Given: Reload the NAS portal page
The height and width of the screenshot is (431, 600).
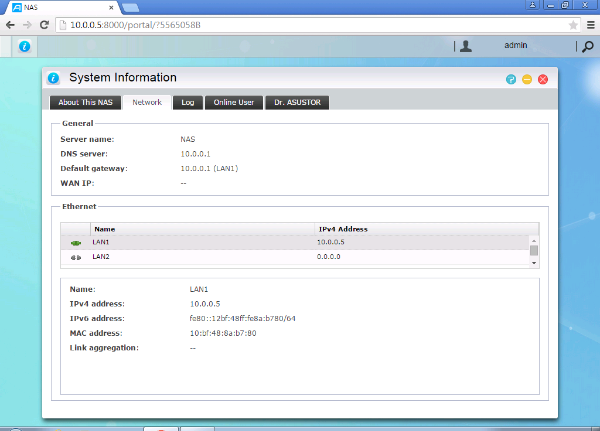Looking at the screenshot, I should (x=44, y=25).
